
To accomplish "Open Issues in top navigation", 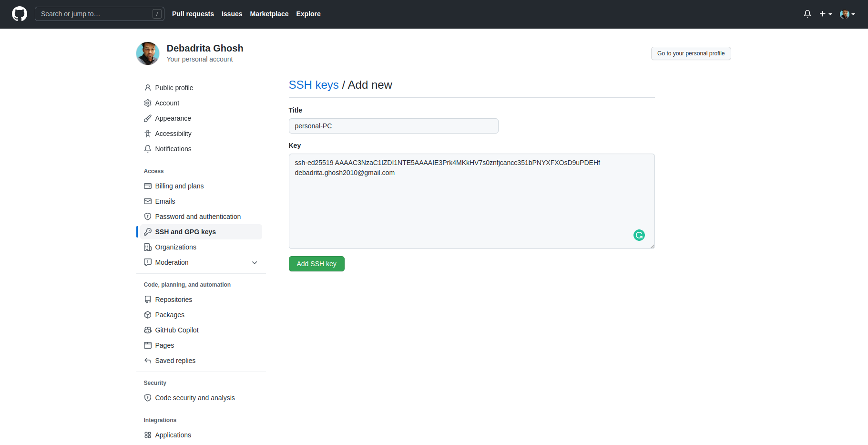I will tap(232, 14).
